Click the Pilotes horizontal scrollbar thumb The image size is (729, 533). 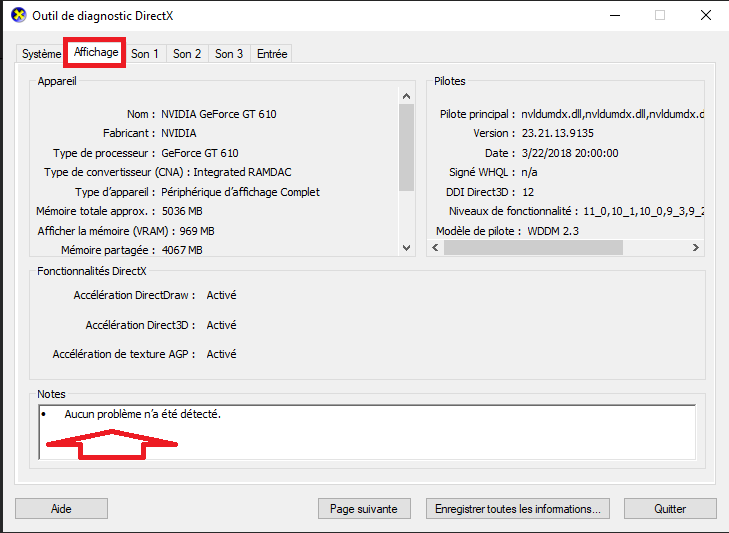pyautogui.click(x=533, y=248)
